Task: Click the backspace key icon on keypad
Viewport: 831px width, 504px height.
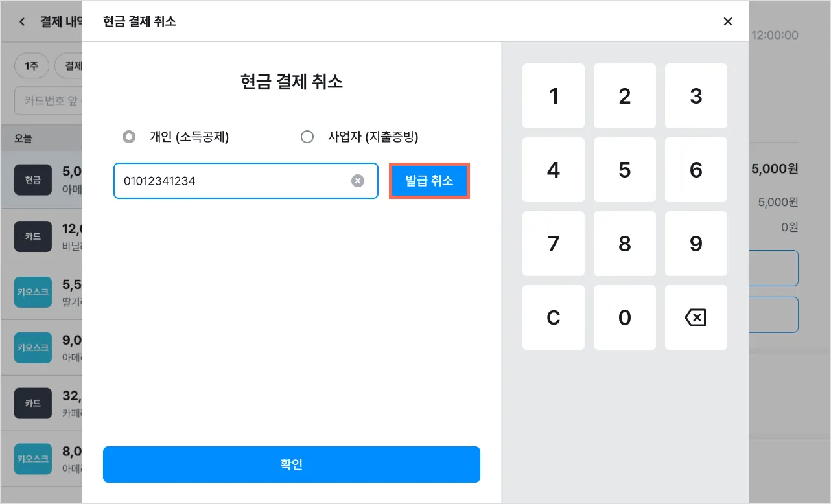Action: pos(696,317)
